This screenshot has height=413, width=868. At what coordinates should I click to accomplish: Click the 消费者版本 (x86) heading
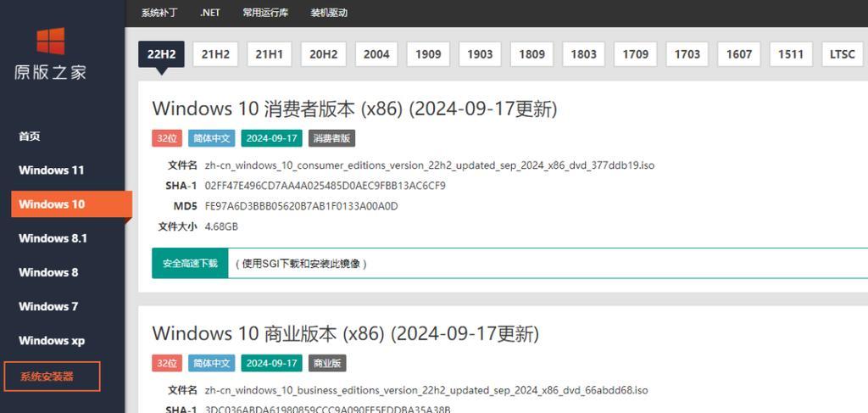[354, 109]
